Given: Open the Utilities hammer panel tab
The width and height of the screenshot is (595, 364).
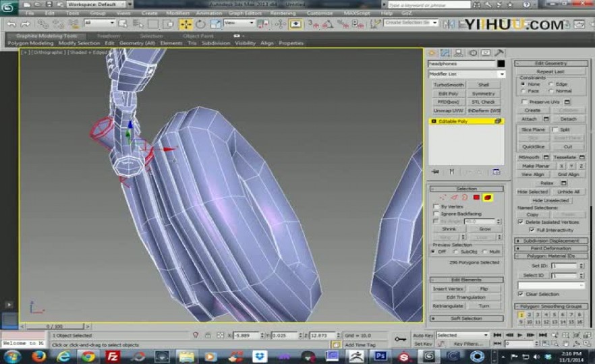Looking at the screenshot, I should coord(499,53).
